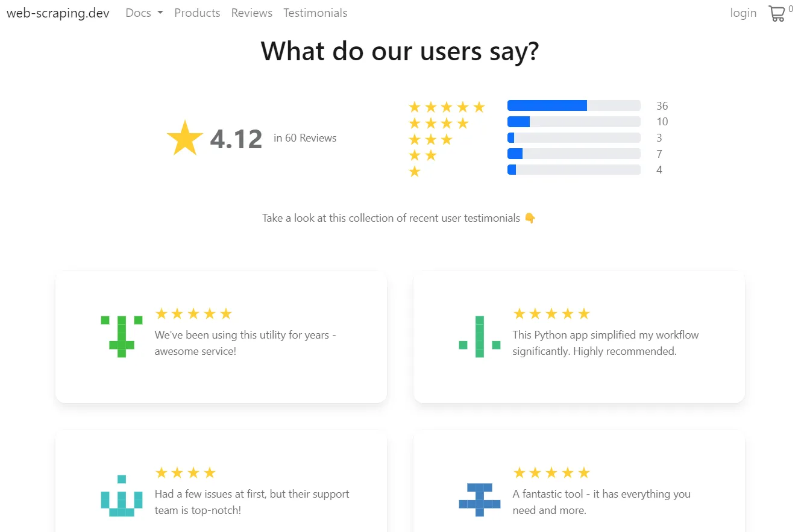The width and height of the screenshot is (810, 532).
Task: Expand the Docs chevron in the navbar
Action: (159, 13)
